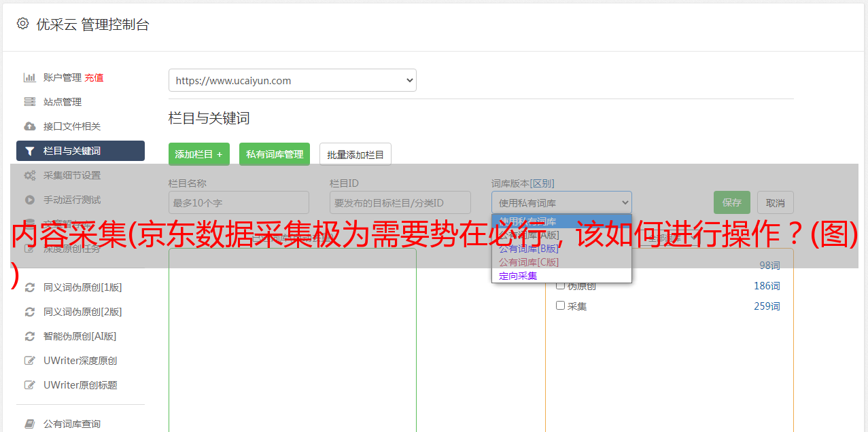This screenshot has width=868, height=432.
Task: Click the filter icon on 栏目与关键词
Action: click(30, 151)
